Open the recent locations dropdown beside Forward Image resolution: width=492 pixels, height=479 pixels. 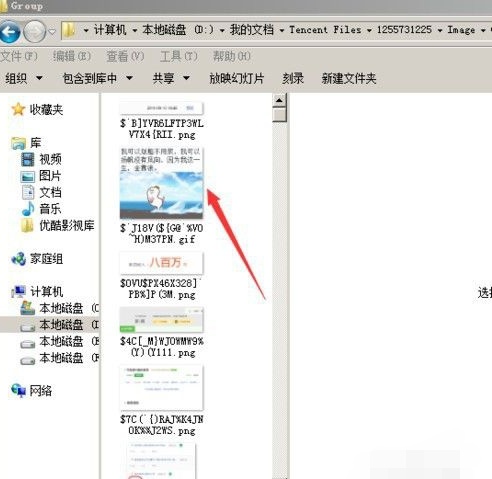pos(52,32)
